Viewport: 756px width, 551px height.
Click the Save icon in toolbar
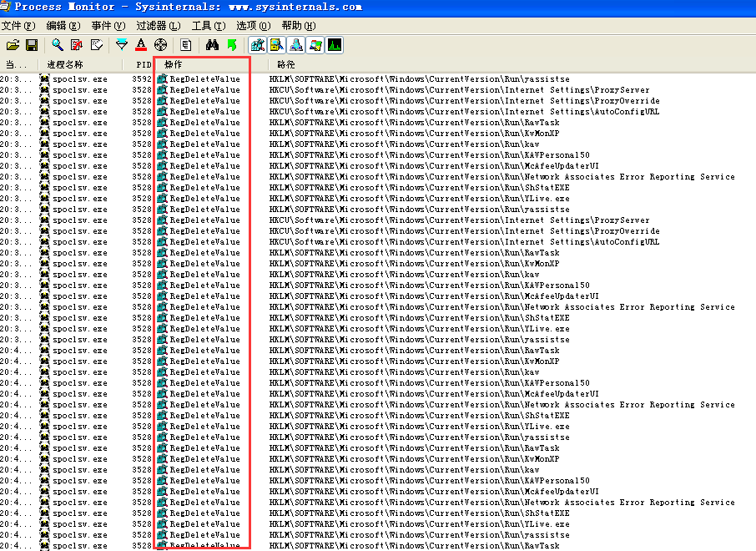pyautogui.click(x=32, y=44)
